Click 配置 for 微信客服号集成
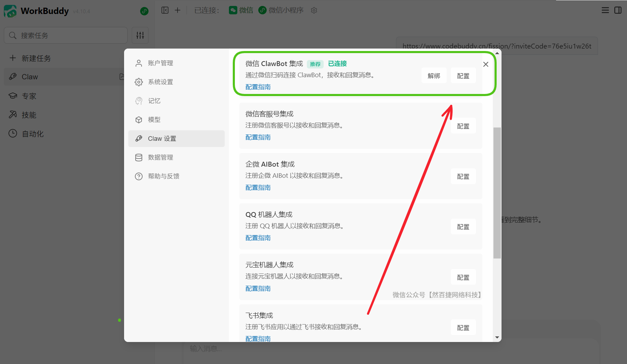 [463, 126]
